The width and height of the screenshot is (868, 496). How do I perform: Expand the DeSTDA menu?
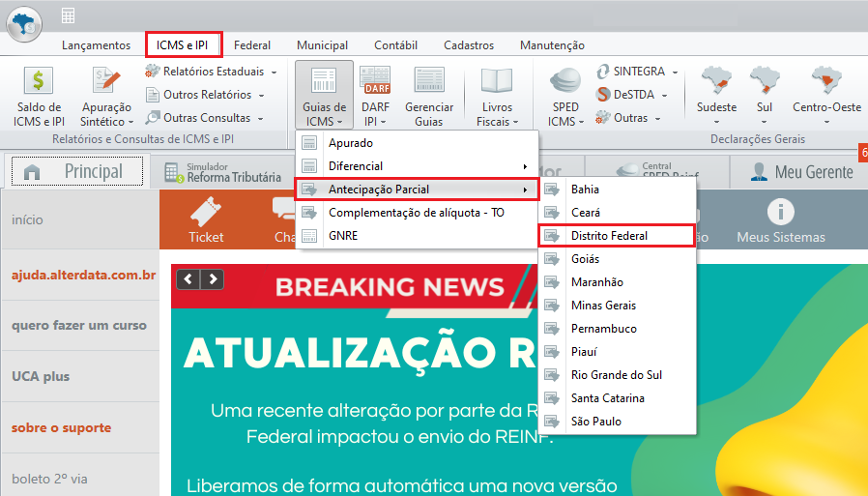(631, 95)
